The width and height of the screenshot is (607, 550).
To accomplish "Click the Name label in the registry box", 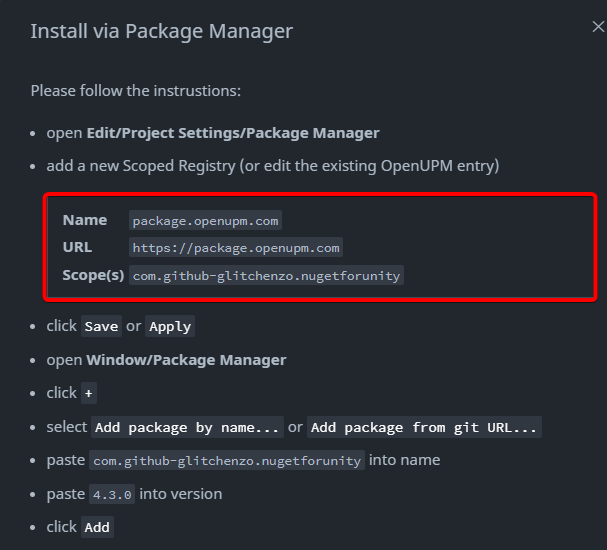I will coord(85,220).
